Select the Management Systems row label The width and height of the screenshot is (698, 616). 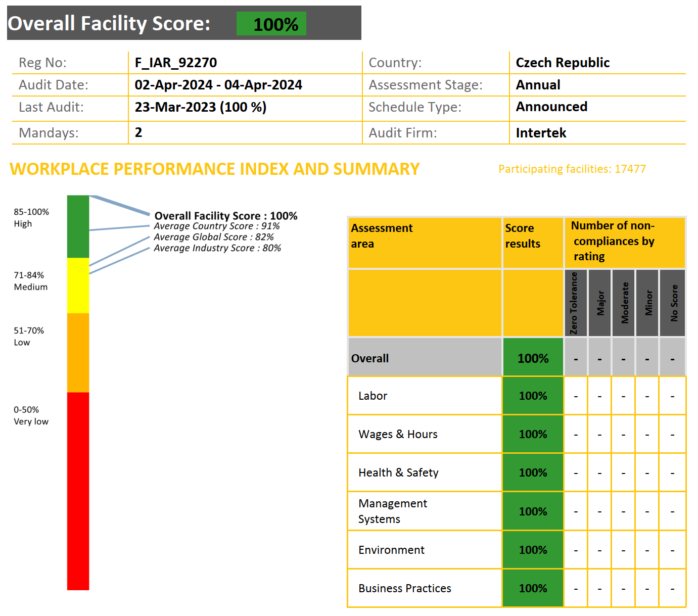coord(392,511)
